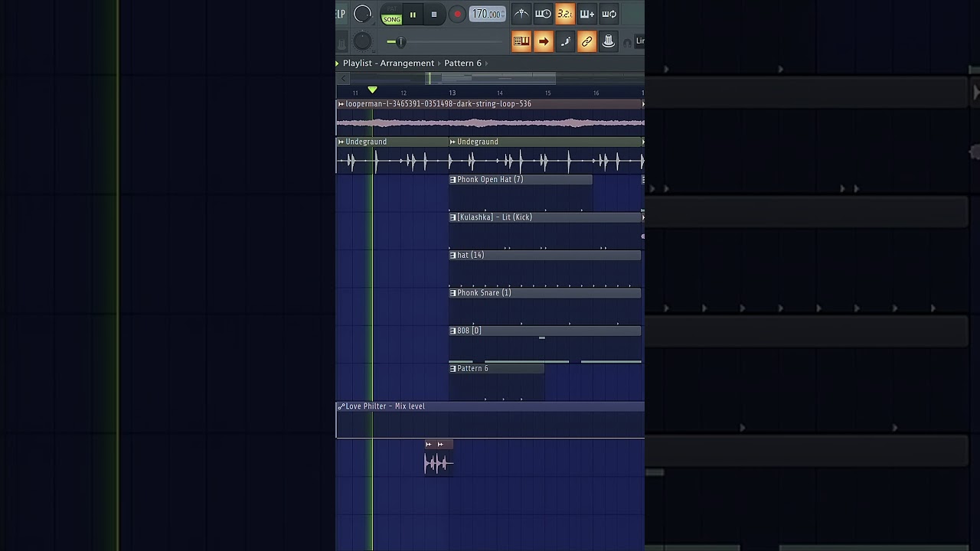Screen dimensions: 980x551
Task: Pause playback with the pause button
Action: click(x=413, y=15)
